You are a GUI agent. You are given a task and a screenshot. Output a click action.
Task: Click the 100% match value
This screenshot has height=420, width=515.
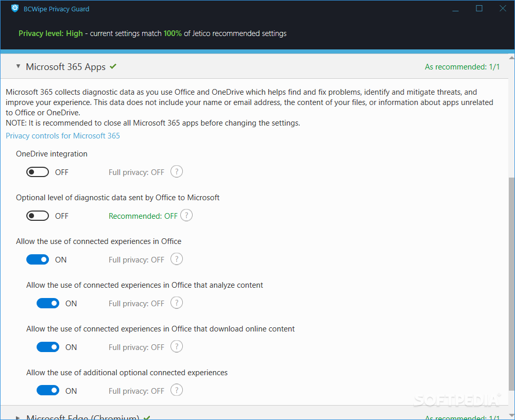tap(173, 33)
